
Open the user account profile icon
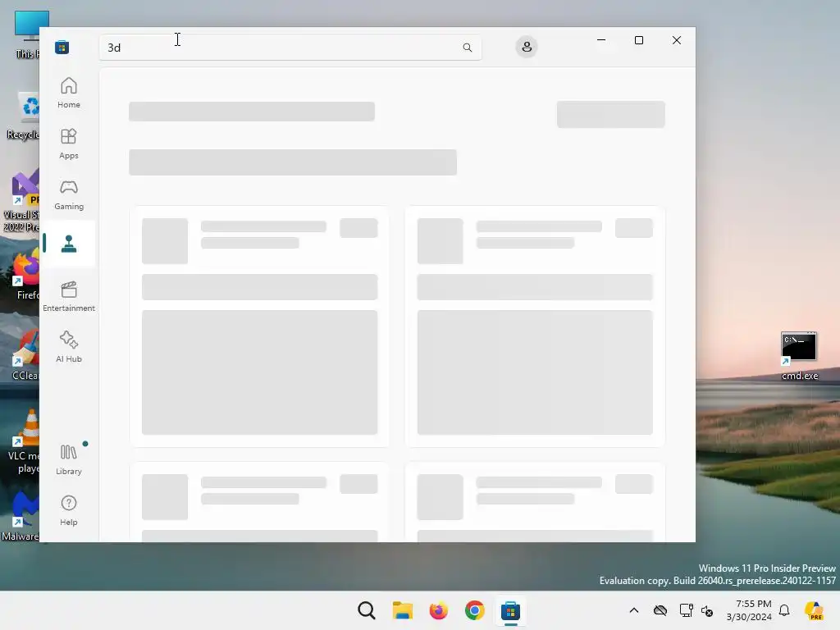527,47
